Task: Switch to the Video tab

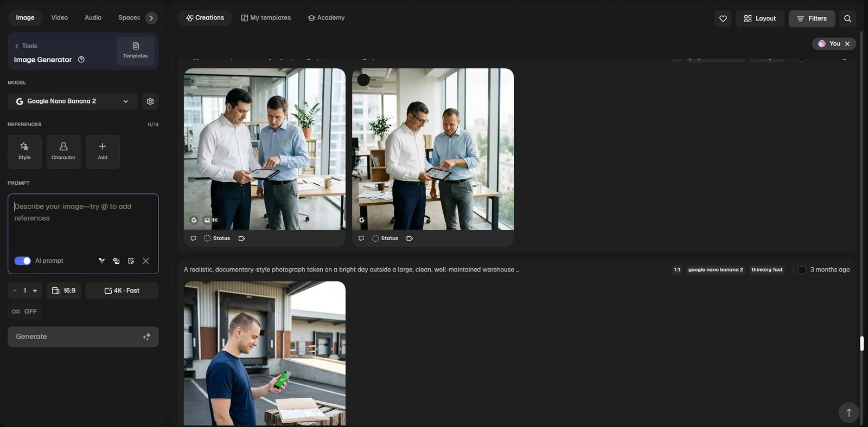Action: pyautogui.click(x=60, y=18)
